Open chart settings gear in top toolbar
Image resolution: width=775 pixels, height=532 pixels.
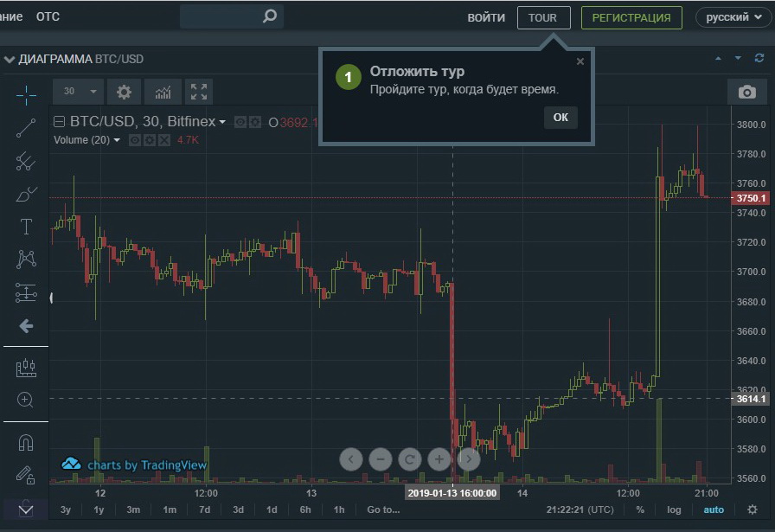tap(124, 92)
